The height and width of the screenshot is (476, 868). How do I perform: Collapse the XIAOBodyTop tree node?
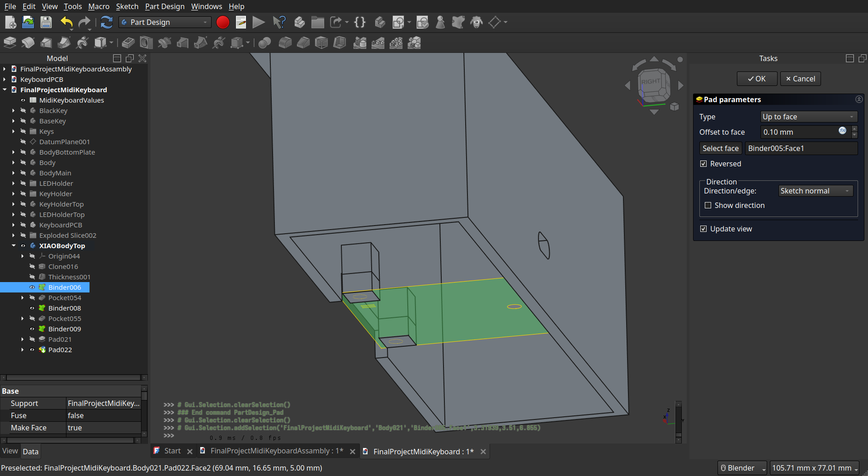(14, 246)
